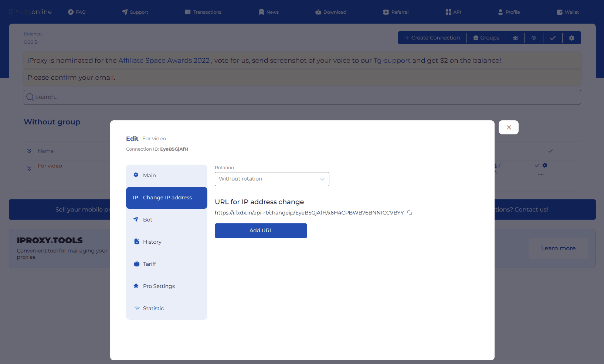Switch to the Pro Settings tab

tap(159, 286)
